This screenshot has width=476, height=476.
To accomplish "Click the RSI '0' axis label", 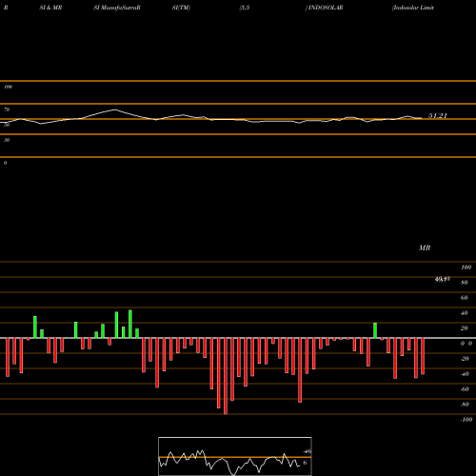I will [x=5, y=163].
